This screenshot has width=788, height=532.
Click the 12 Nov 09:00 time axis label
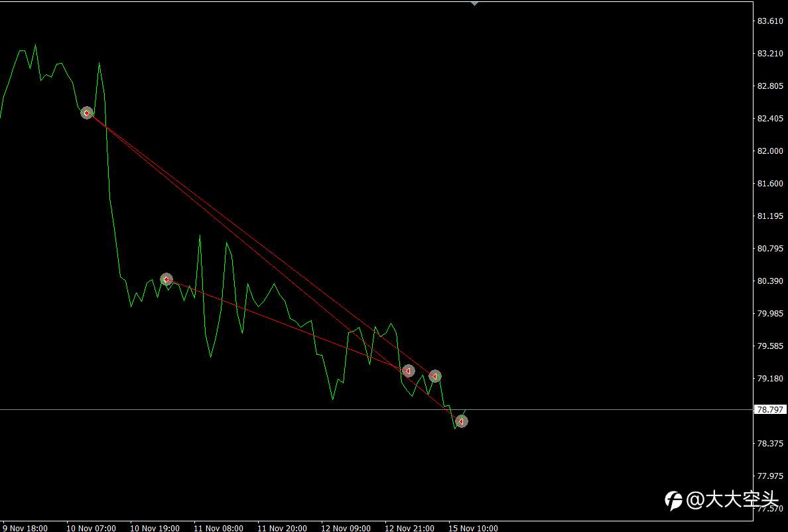pyautogui.click(x=346, y=528)
